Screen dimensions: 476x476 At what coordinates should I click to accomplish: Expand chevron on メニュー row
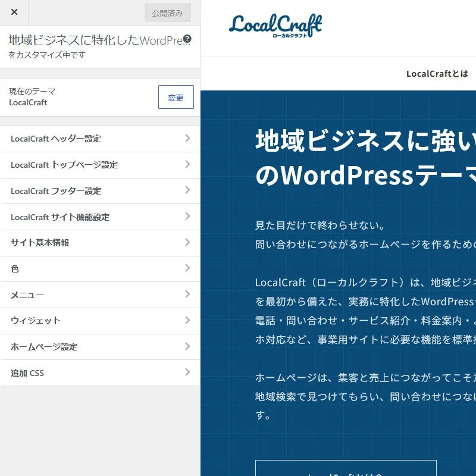(187, 294)
